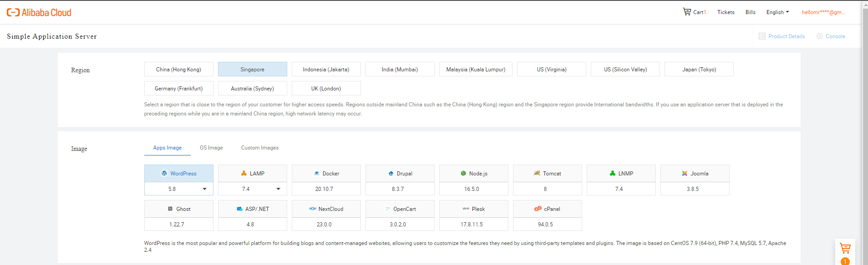Select the Germany (Frankfurt) region
Image resolution: width=868 pixels, height=265 pixels.
pos(179,88)
